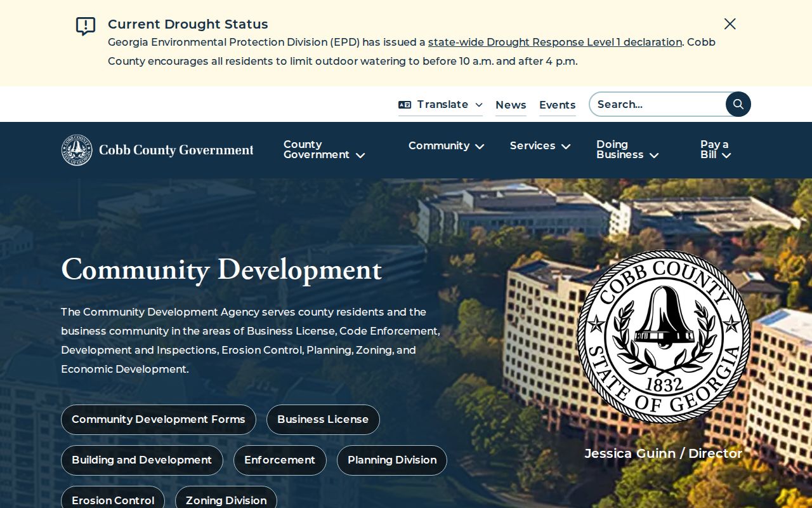Click the drought alert speech bubble icon

tap(86, 26)
